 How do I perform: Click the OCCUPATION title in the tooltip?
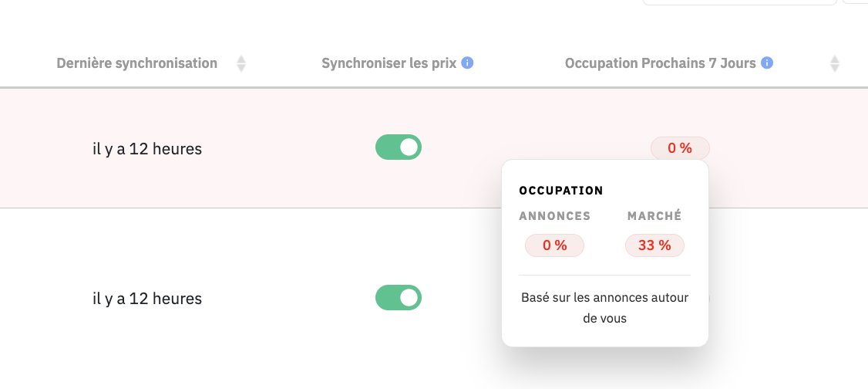[x=560, y=191]
